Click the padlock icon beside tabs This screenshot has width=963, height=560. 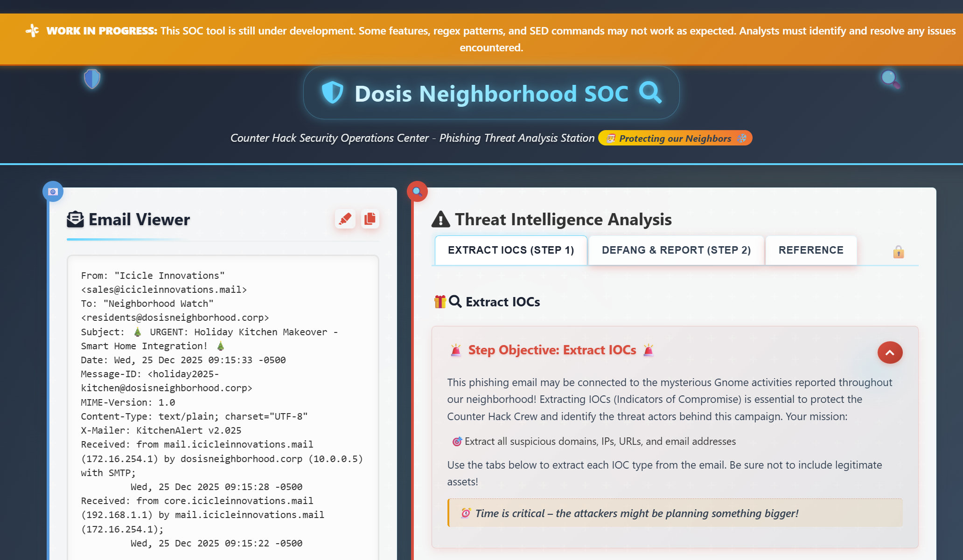click(898, 252)
